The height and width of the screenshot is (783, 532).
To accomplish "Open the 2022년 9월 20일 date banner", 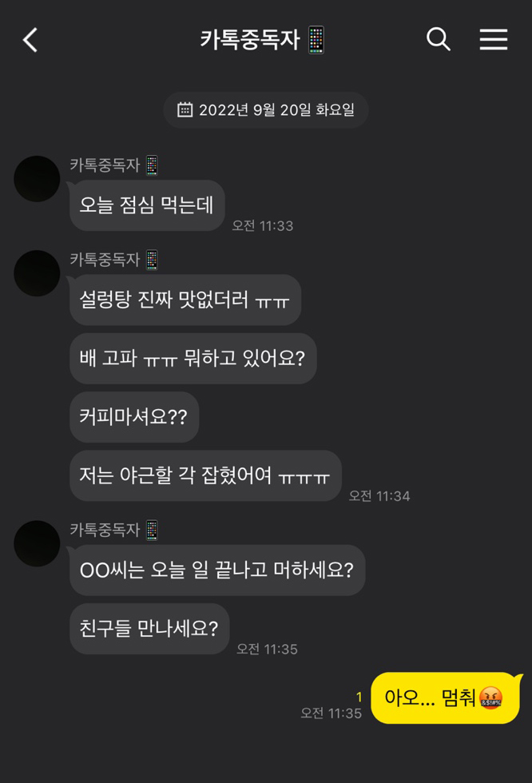I will pos(266,110).
